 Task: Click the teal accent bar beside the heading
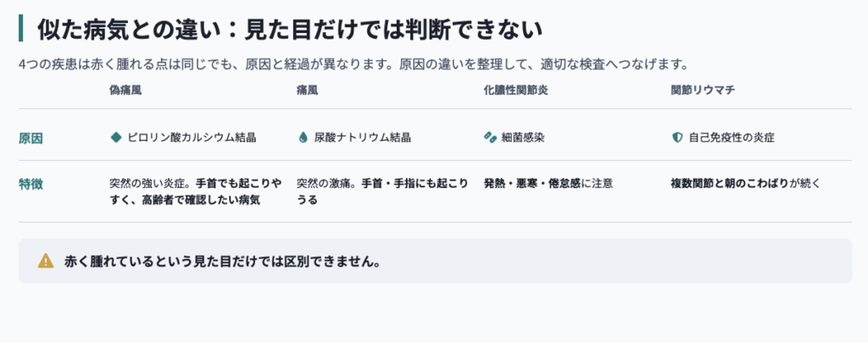click(20, 28)
